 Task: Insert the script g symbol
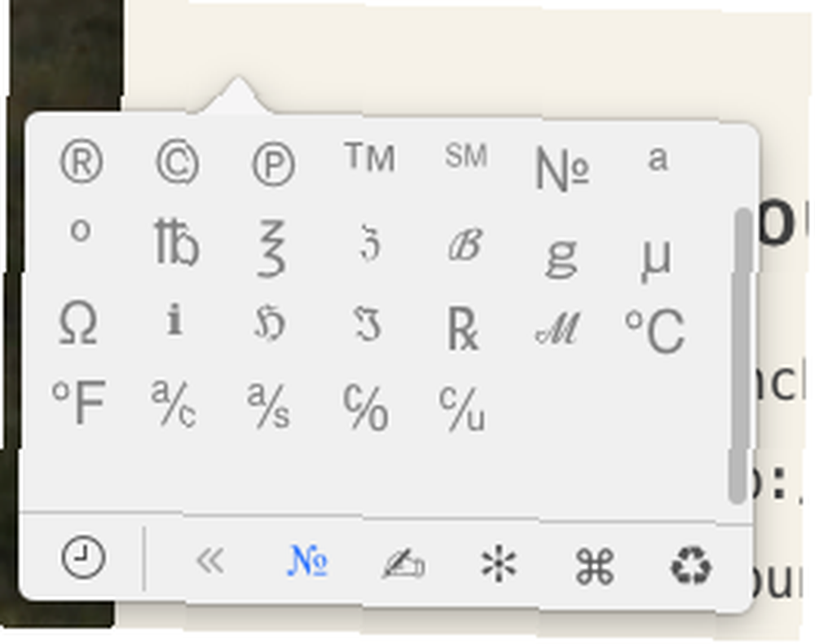pos(562,258)
